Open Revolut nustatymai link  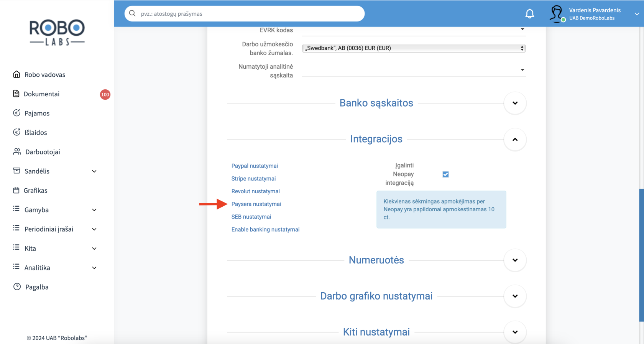pos(255,191)
